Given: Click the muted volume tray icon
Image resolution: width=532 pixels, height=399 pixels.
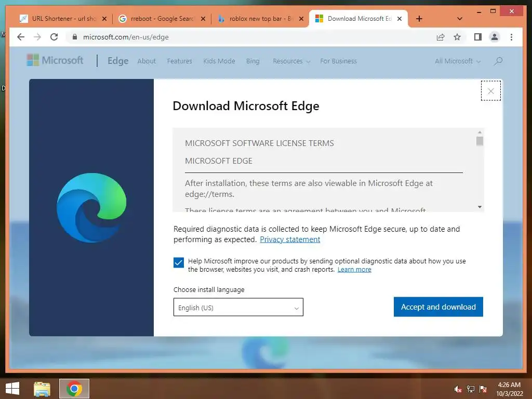Looking at the screenshot, I should point(458,389).
